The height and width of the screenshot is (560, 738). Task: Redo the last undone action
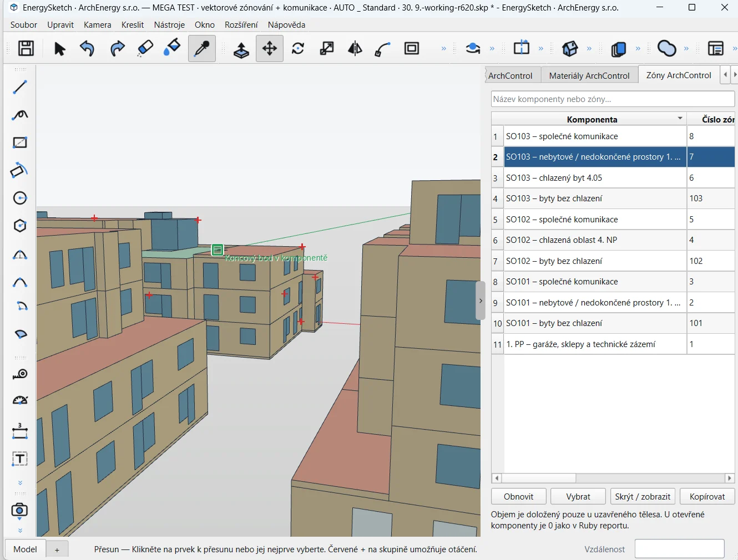(117, 49)
